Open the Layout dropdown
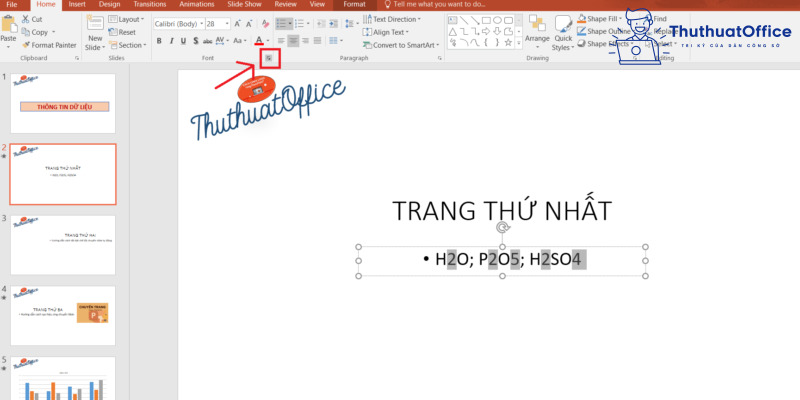 click(127, 19)
